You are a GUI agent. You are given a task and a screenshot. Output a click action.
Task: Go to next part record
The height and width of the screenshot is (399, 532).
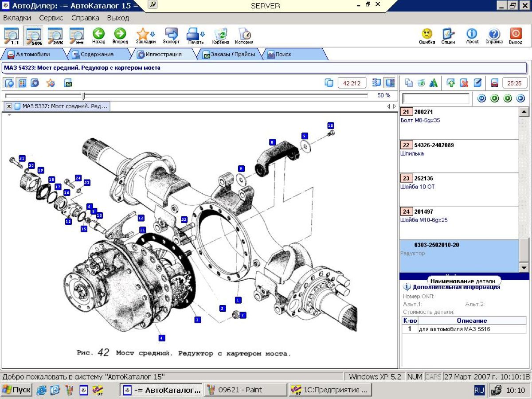[x=508, y=98]
